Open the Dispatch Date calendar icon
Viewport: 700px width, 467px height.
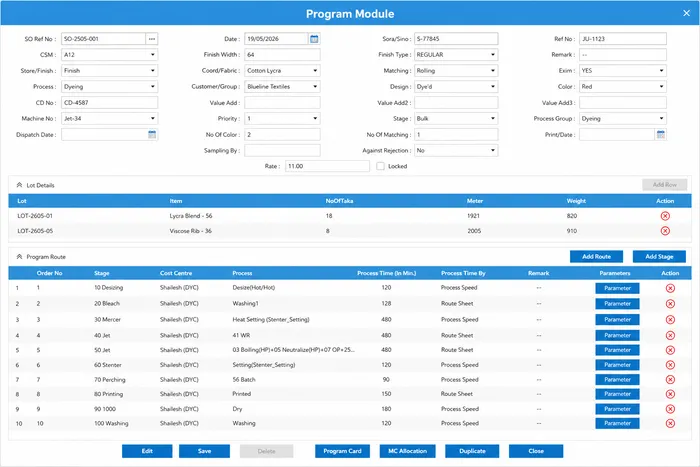click(152, 134)
